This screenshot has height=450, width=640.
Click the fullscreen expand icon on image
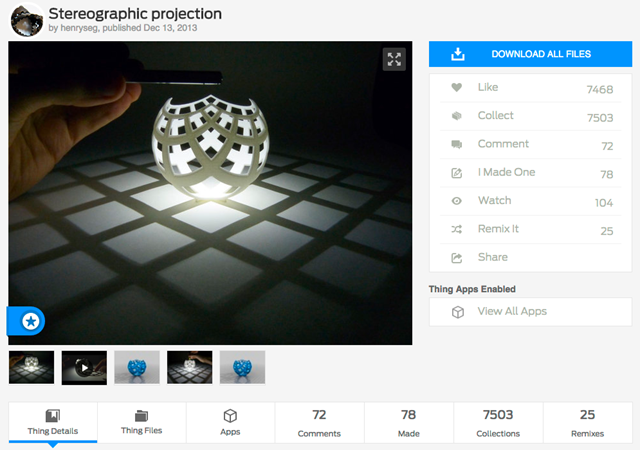coord(394,59)
